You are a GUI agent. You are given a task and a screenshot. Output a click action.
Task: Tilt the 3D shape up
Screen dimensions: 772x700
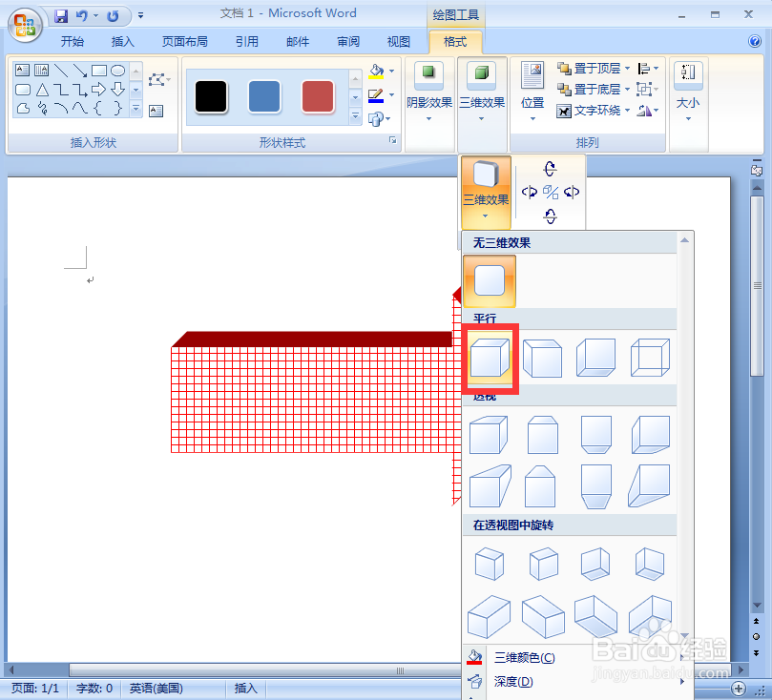pyautogui.click(x=550, y=169)
